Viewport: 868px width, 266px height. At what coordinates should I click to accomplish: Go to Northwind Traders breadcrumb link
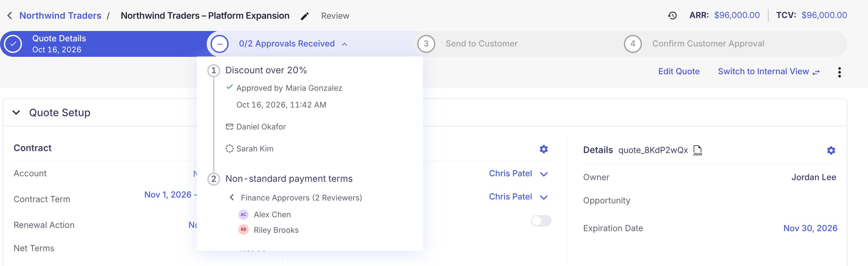click(x=60, y=15)
